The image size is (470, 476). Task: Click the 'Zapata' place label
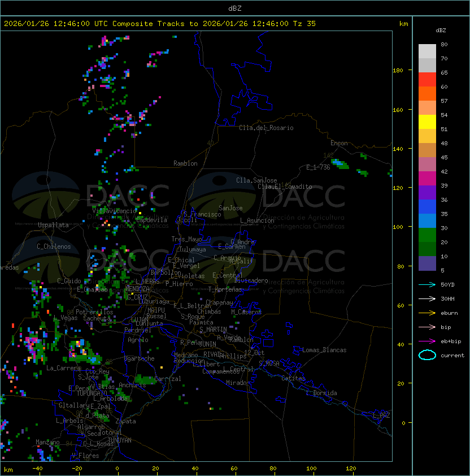125,421
